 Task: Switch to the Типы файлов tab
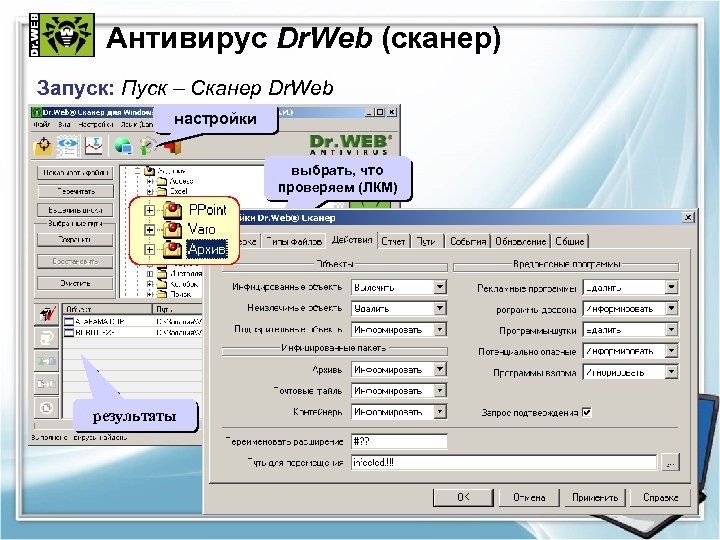pos(293,241)
